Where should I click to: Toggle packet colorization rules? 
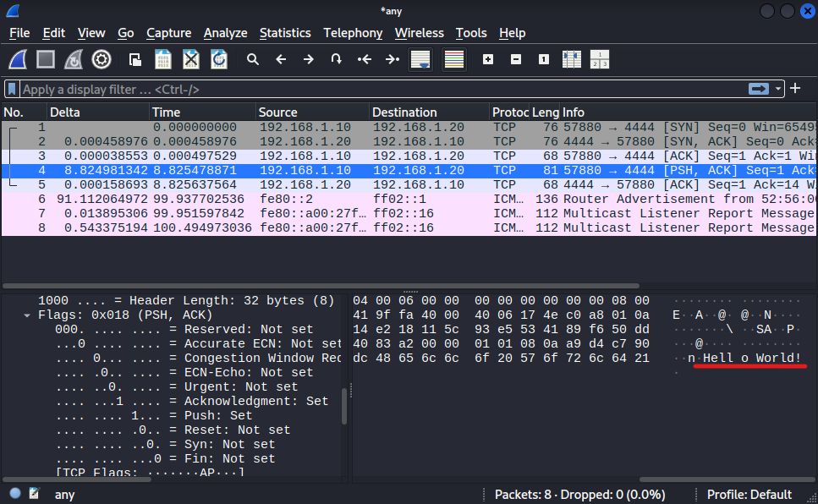(x=454, y=59)
